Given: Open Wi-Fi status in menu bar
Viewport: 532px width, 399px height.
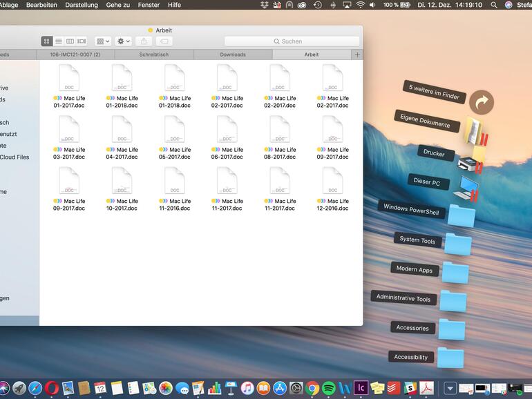Looking at the screenshot, I should coord(361,5).
